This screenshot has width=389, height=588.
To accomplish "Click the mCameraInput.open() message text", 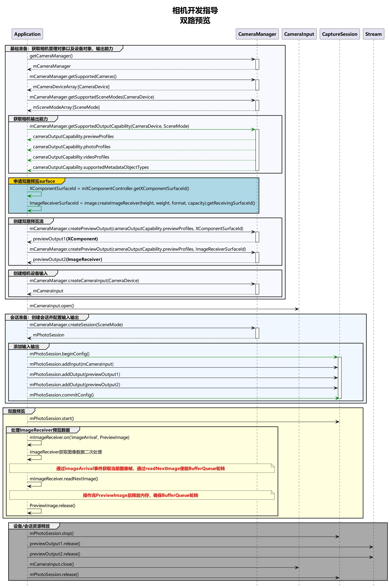I will pos(52,306).
